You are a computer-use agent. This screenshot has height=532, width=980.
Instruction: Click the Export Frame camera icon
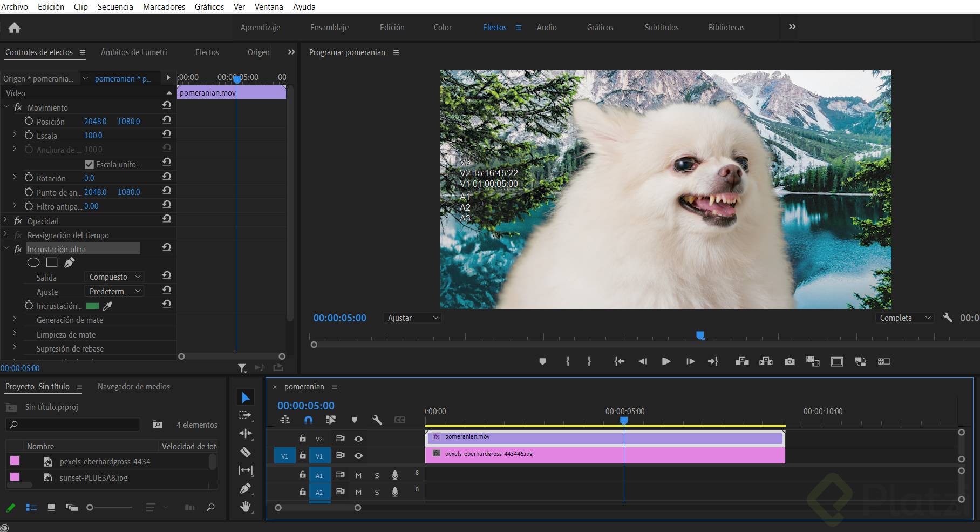[x=790, y=361]
